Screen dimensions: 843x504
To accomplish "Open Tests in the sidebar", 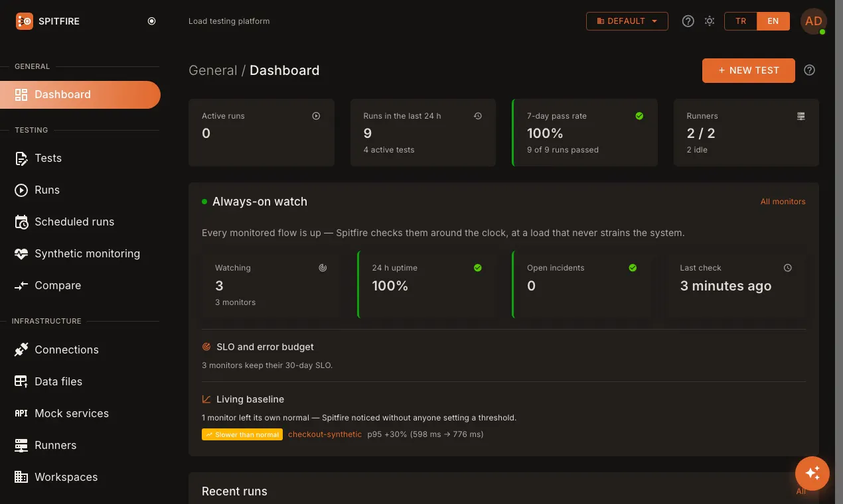I will click(x=80, y=158).
